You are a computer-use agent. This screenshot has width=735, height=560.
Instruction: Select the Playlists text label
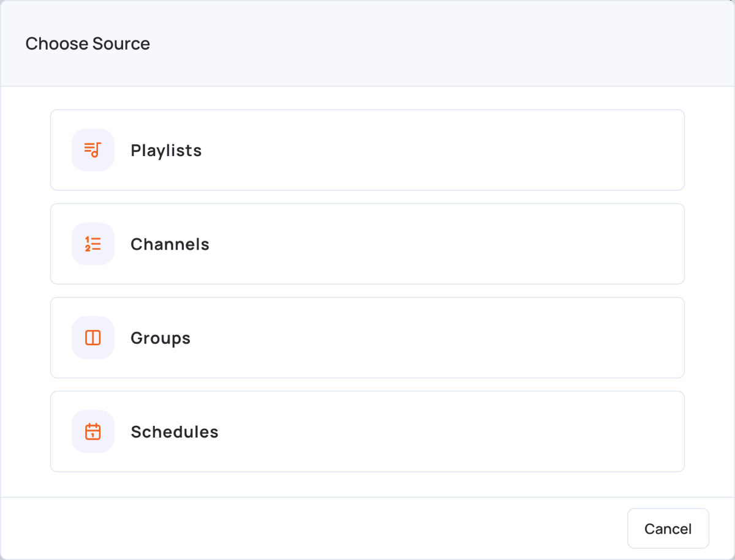click(166, 151)
